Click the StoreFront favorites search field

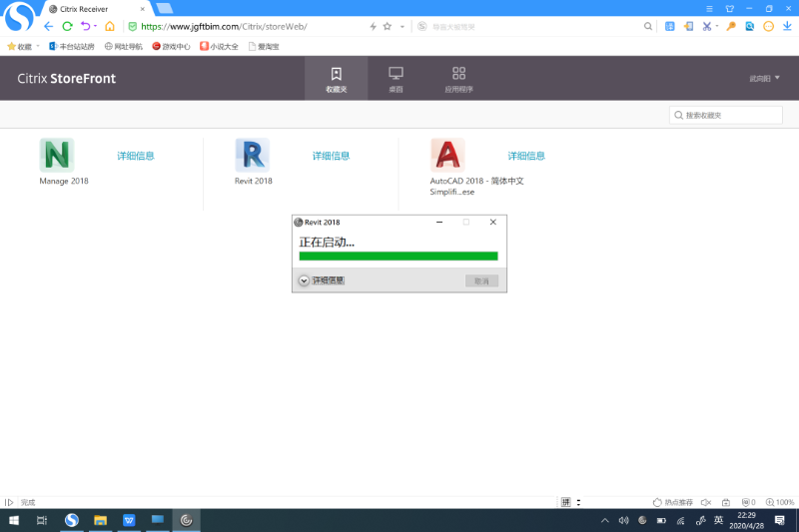(726, 115)
